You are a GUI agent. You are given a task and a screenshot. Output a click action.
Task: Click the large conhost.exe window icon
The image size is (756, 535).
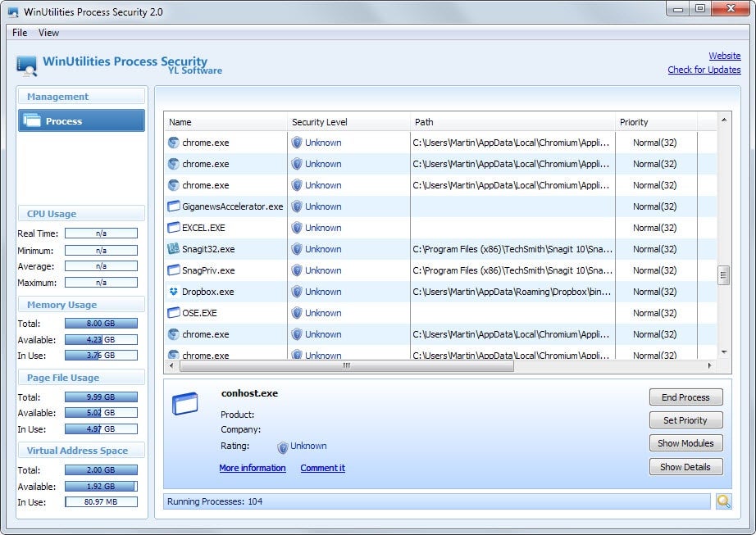[x=185, y=404]
